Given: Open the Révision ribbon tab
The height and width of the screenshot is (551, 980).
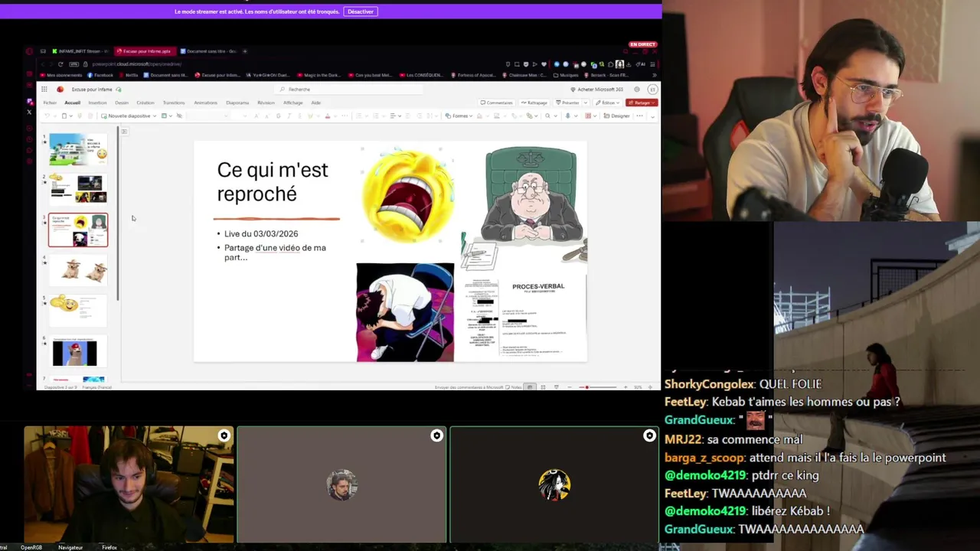Looking at the screenshot, I should pos(266,103).
